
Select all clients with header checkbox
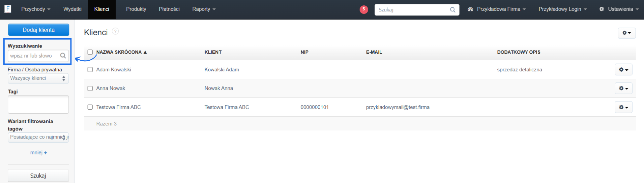[90, 52]
